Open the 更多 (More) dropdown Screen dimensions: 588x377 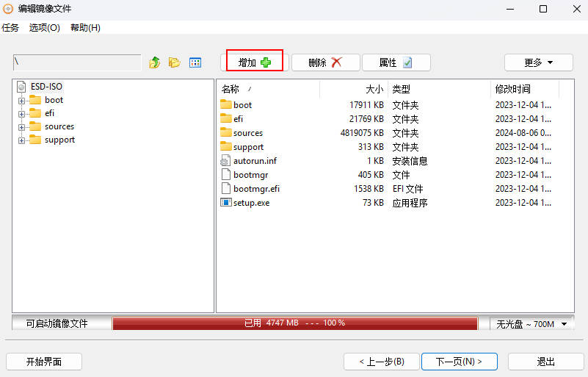click(538, 62)
